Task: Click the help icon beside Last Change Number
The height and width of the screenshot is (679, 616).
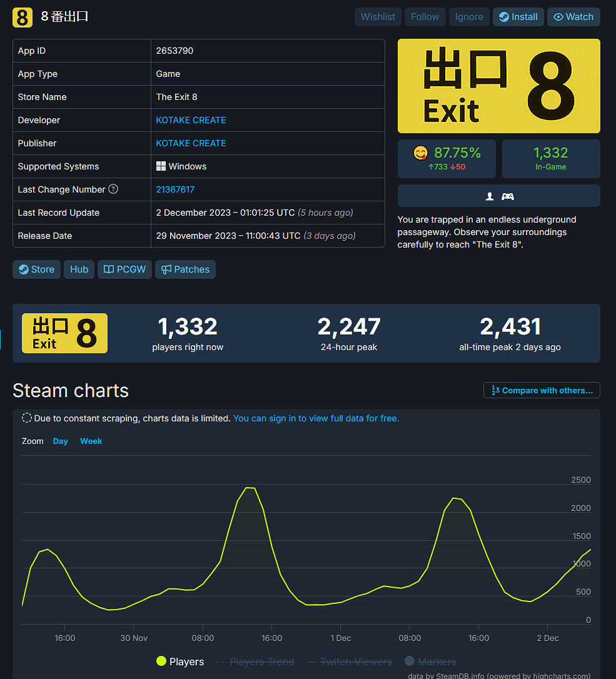Action: click(113, 189)
